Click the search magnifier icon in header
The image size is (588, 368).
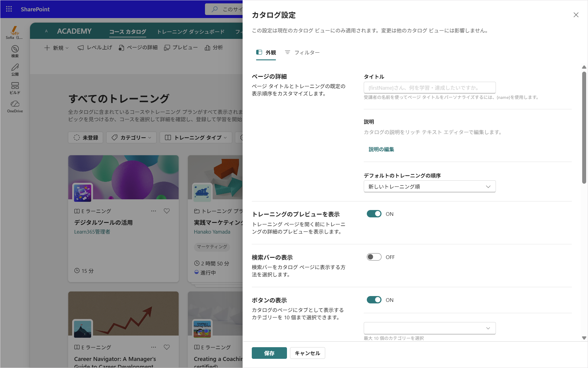point(215,9)
